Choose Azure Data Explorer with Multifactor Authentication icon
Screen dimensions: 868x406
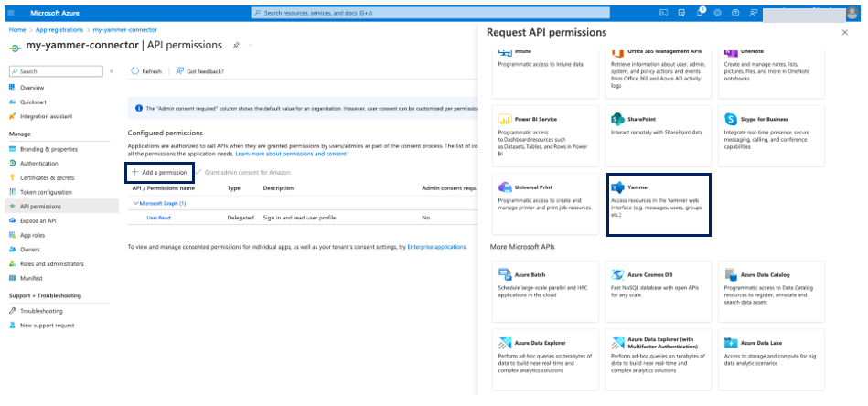[617, 342]
